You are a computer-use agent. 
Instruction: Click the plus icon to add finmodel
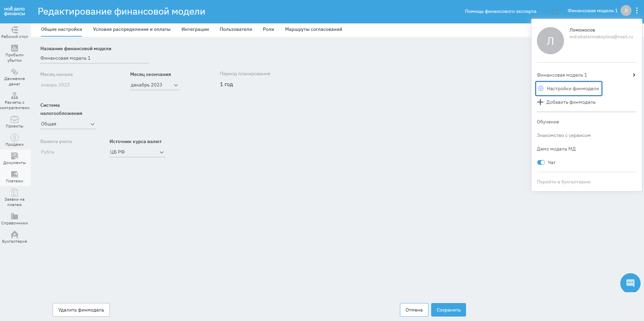pyautogui.click(x=540, y=102)
